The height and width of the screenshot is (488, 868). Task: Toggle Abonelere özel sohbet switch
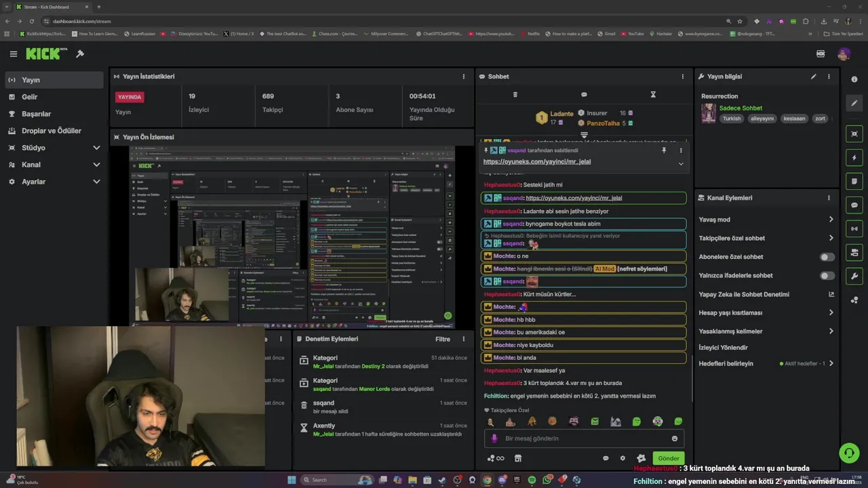[x=827, y=257]
